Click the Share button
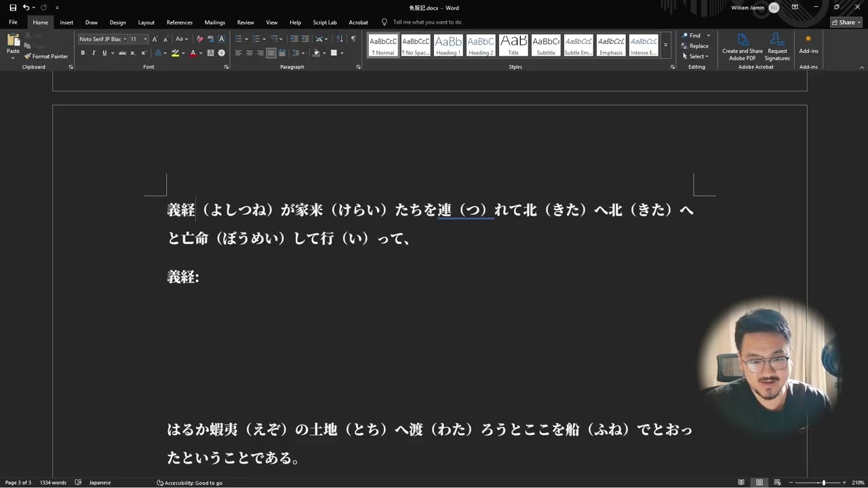The width and height of the screenshot is (868, 488). (x=846, y=22)
